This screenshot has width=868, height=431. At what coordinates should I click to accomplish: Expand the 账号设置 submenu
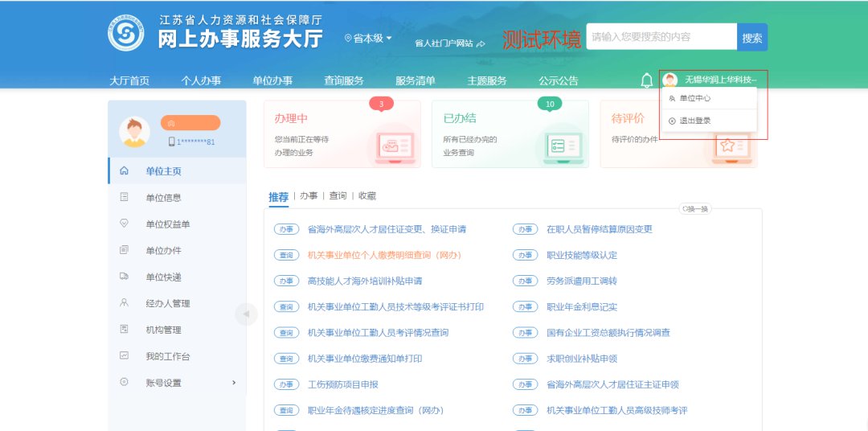[234, 383]
